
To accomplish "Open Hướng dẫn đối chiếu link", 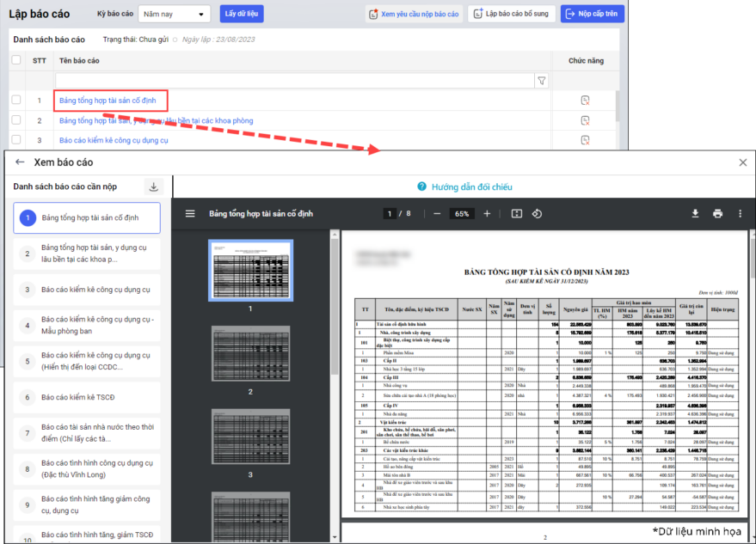I will click(464, 186).
